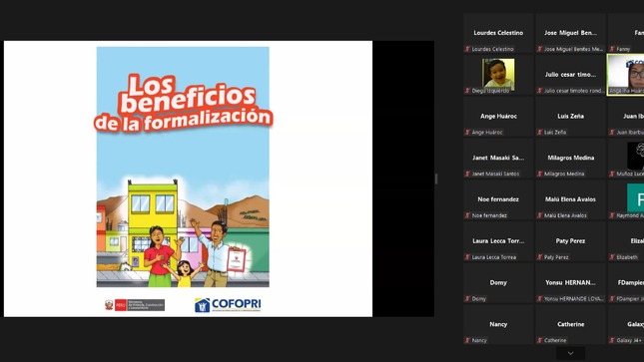The image size is (644, 362).
Task: Click the COFOPRI logo on the shared slide
Action: [x=228, y=305]
